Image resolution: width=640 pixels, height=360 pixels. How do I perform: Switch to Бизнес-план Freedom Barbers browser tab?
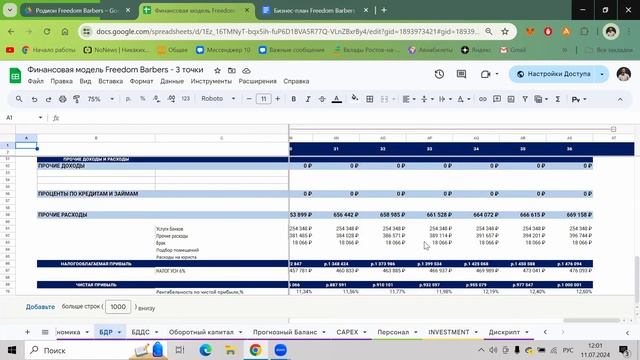314,10
